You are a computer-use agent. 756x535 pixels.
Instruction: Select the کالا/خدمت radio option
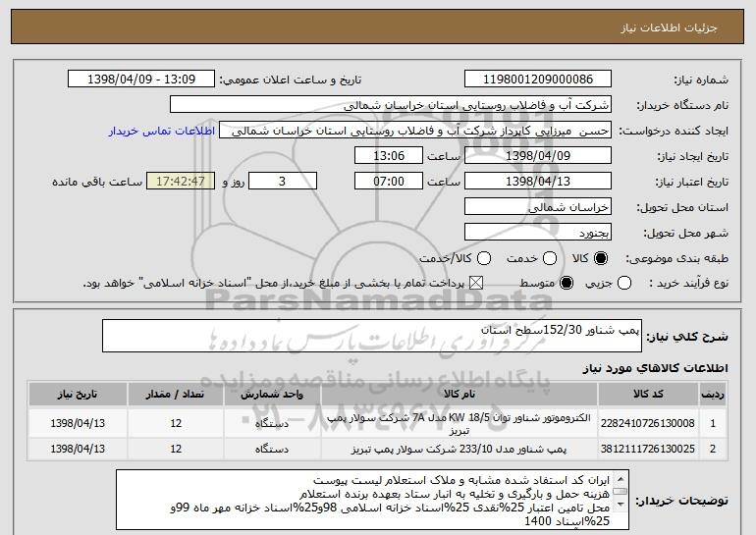click(484, 258)
